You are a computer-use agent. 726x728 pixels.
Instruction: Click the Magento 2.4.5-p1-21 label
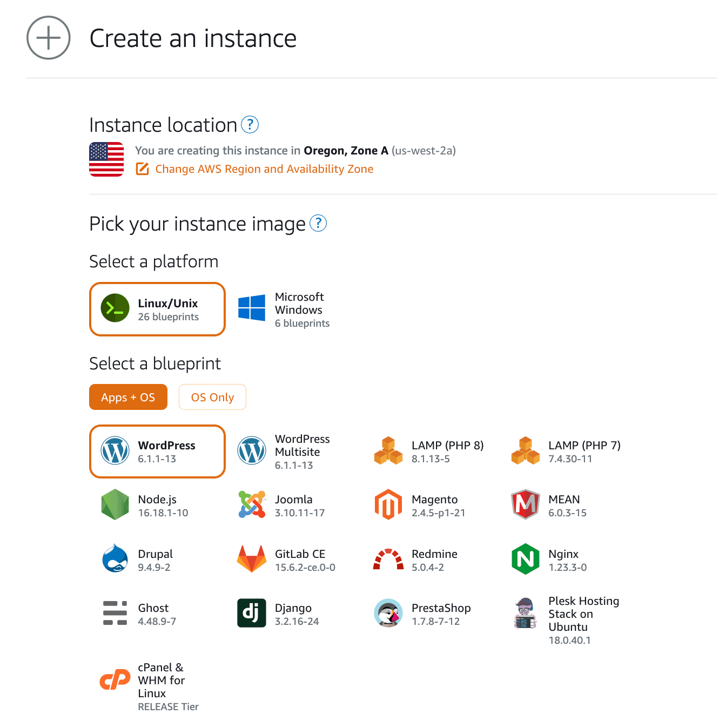[438, 506]
